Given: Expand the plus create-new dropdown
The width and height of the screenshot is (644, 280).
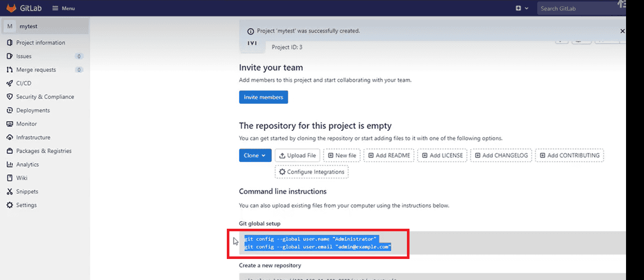Looking at the screenshot, I should pyautogui.click(x=521, y=8).
